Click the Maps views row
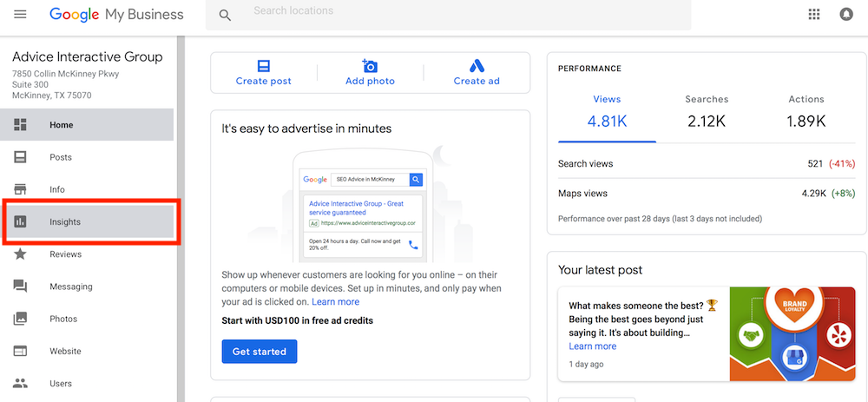The width and height of the screenshot is (868, 402). (x=707, y=194)
